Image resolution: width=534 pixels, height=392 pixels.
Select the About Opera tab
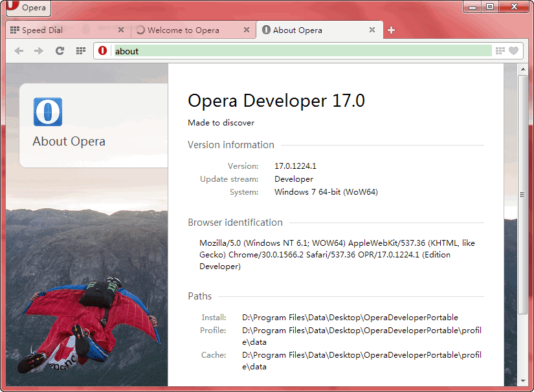click(311, 30)
